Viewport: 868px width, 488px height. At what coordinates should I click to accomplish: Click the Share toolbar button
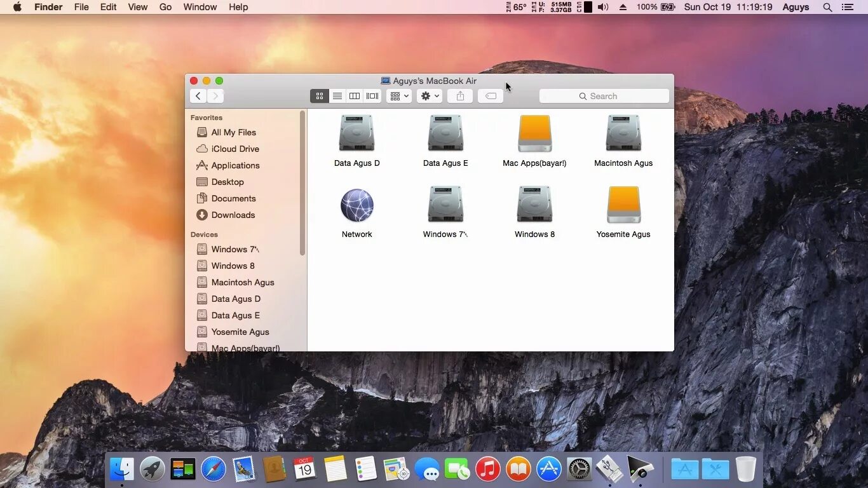460,96
